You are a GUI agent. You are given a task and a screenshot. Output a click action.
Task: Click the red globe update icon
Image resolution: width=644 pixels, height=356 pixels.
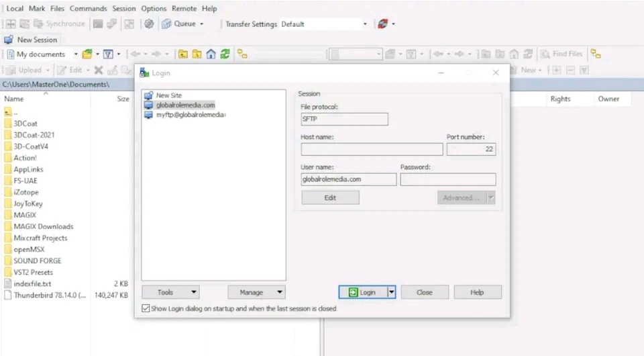pyautogui.click(x=383, y=24)
